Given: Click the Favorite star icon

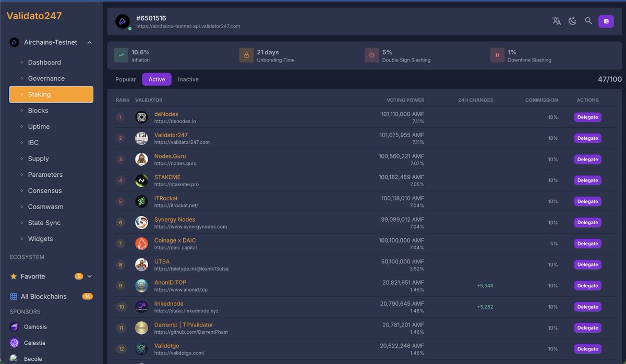Looking at the screenshot, I should click(14, 276).
